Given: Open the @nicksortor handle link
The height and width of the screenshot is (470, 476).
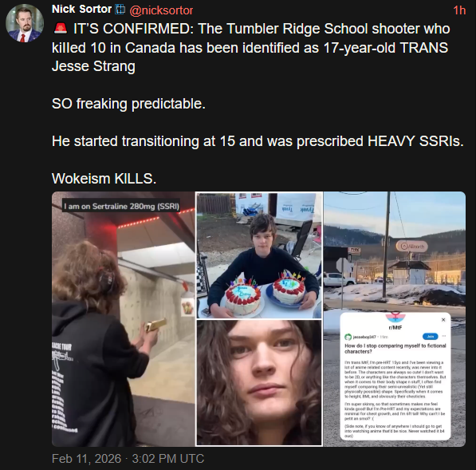Looking at the screenshot, I should click(161, 10).
